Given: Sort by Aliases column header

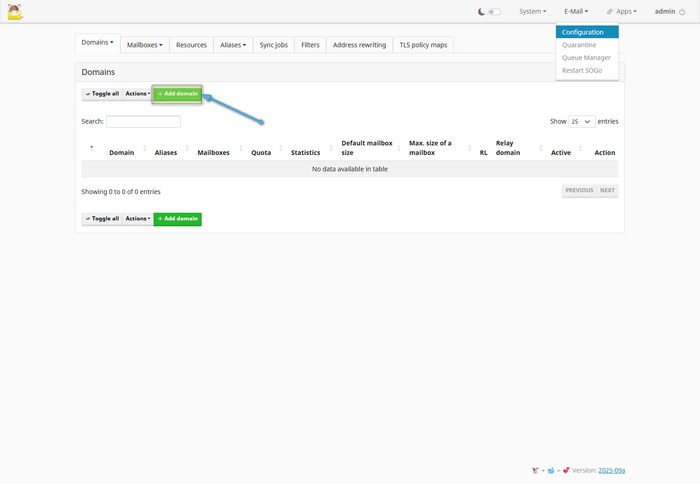Looking at the screenshot, I should (x=166, y=153).
